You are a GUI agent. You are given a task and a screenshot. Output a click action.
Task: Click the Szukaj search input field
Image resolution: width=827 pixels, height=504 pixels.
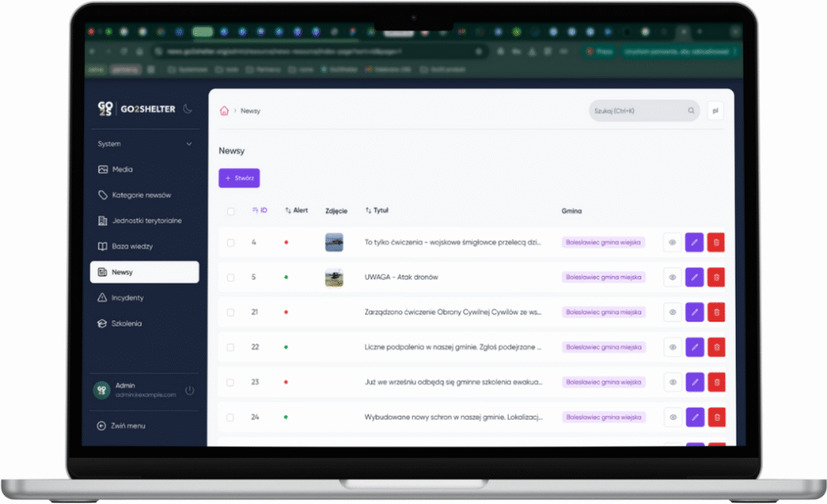pos(638,111)
